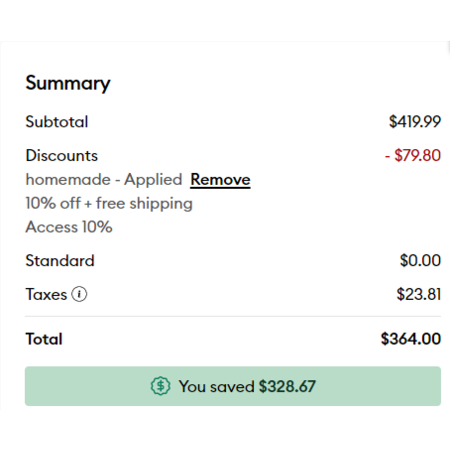Screen dimensions: 450x450
Task: Select the Subtotal label
Action: click(x=57, y=122)
